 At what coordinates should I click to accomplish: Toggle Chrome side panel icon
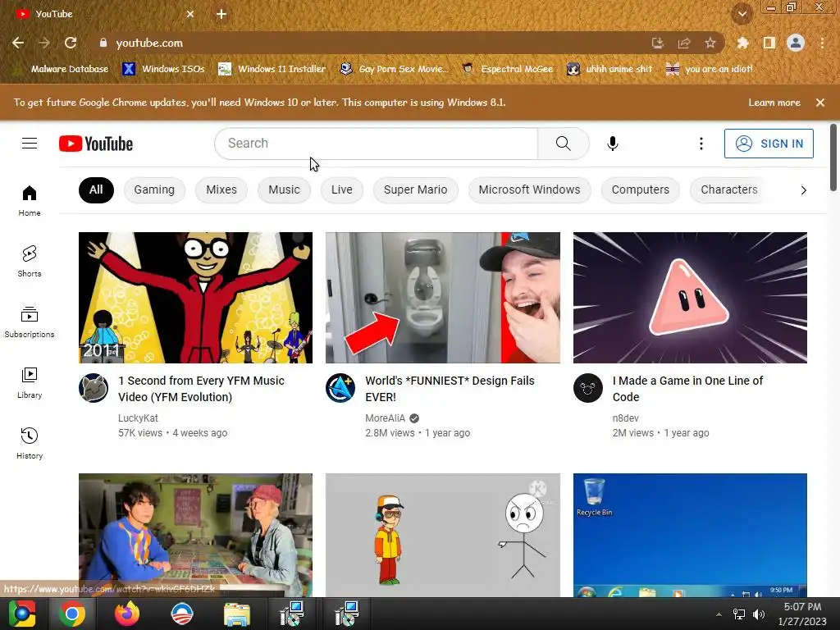click(769, 43)
